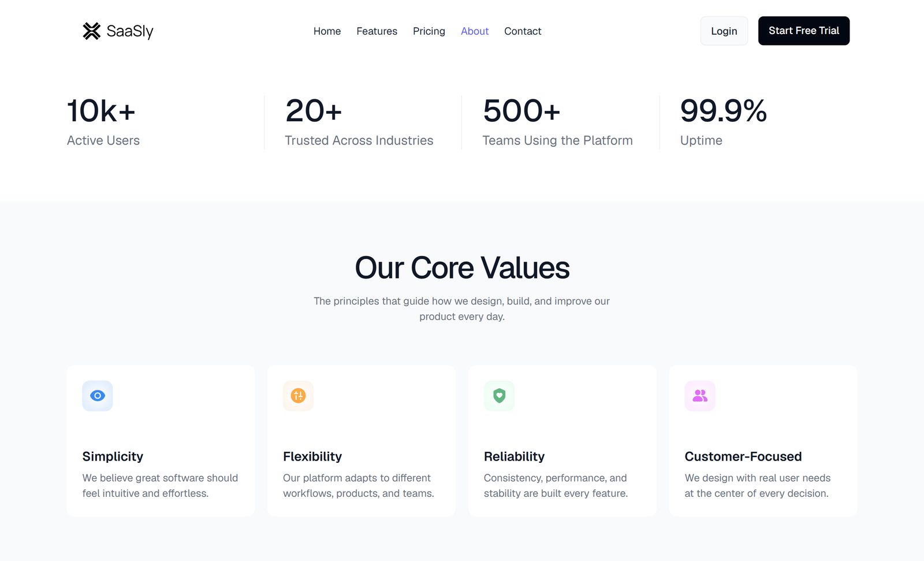Click the orange sliders Flexibility icon
The width and height of the screenshot is (924, 561).
(x=298, y=396)
